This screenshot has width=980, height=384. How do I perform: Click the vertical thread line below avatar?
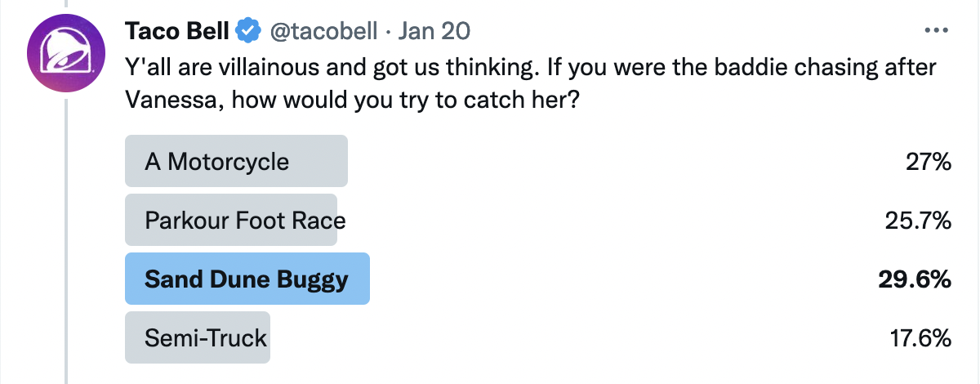pos(67,245)
